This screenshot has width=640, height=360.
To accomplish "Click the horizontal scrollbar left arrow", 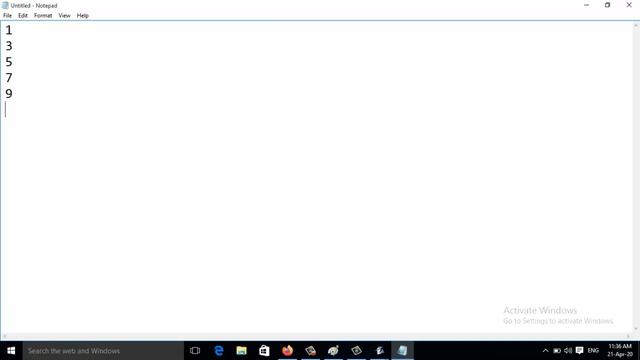I will pyautogui.click(x=4, y=336).
